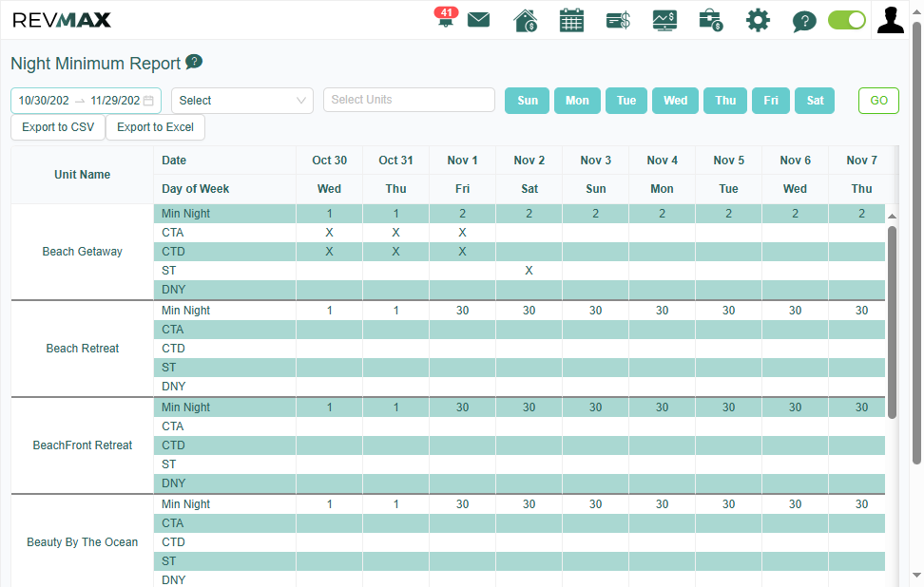Click Beach Getaway Min Night 2 on Nov 4

coord(663,214)
